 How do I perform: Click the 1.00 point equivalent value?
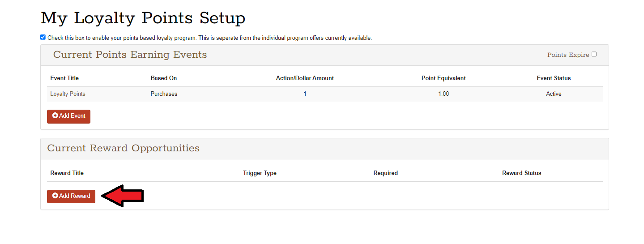coord(444,94)
